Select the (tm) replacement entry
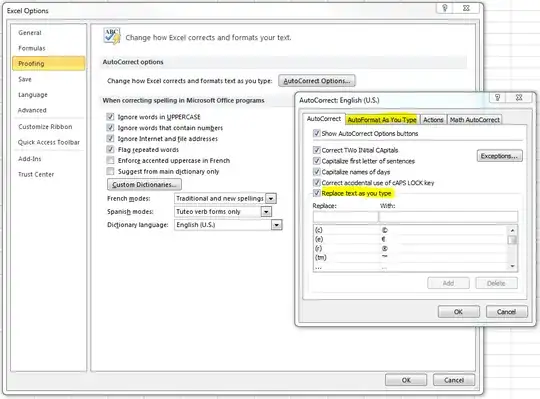 point(410,257)
